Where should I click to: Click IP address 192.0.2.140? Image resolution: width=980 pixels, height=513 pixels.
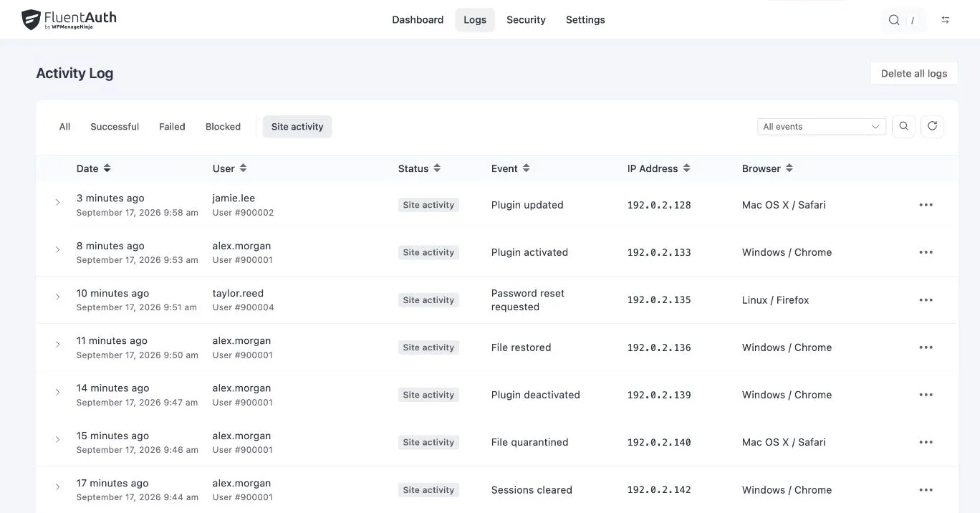pos(659,443)
